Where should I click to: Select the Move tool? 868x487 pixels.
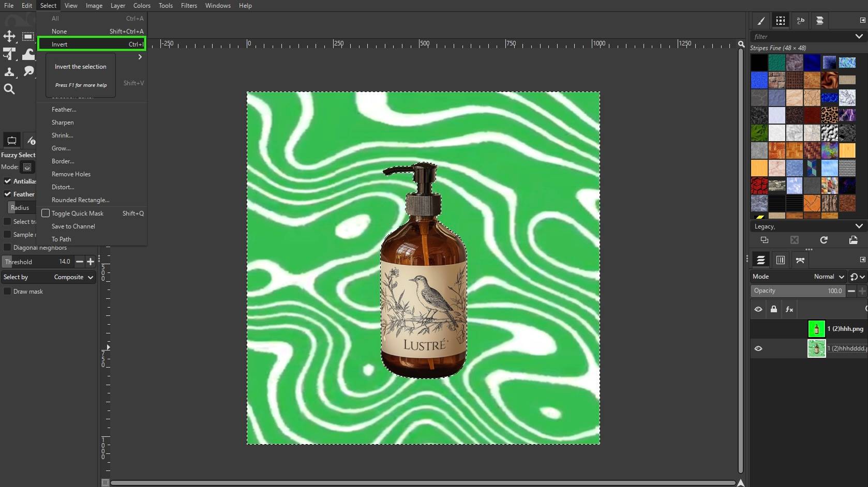click(9, 36)
